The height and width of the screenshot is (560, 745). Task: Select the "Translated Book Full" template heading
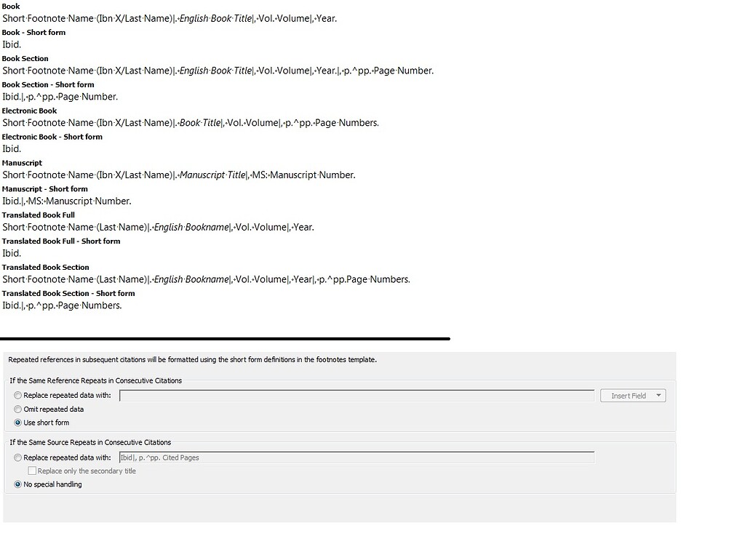(x=38, y=215)
